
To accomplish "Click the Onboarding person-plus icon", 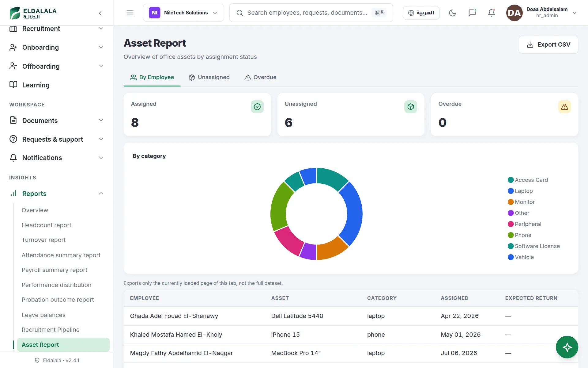I will [x=13, y=47].
